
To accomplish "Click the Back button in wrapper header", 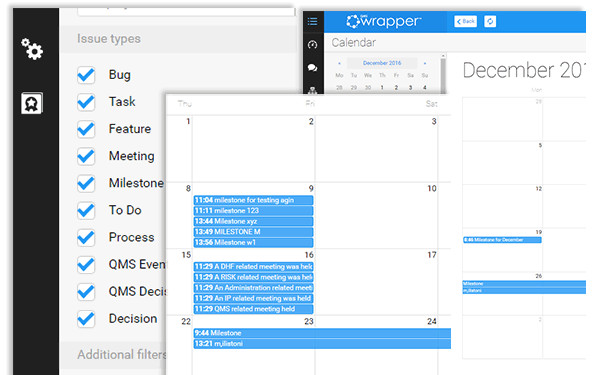I will (465, 21).
